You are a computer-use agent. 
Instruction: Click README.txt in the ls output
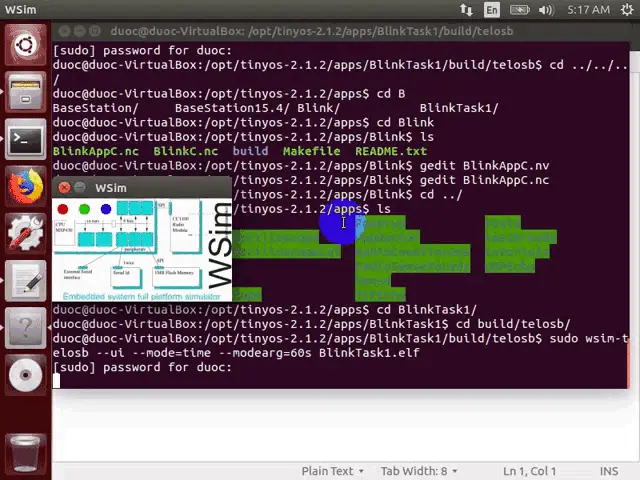[391, 151]
